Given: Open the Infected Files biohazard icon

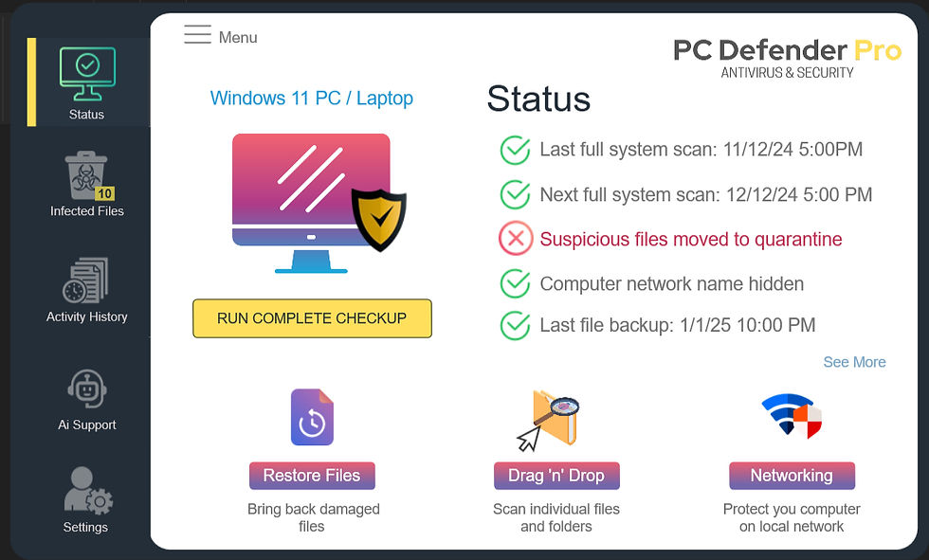Looking at the screenshot, I should tap(83, 174).
